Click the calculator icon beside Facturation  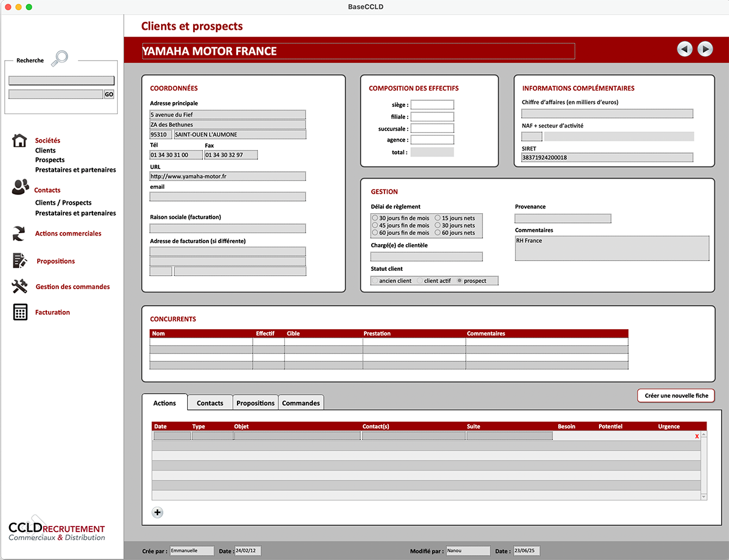pyautogui.click(x=20, y=312)
